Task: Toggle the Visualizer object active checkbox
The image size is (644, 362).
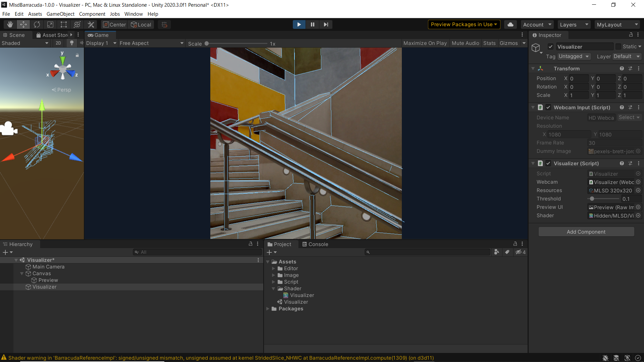Action: [x=550, y=47]
